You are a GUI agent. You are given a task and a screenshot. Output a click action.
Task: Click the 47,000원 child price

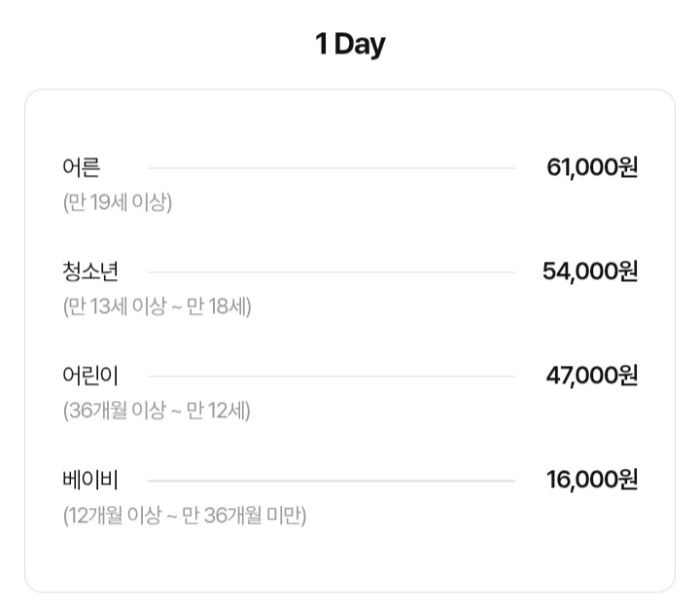(x=592, y=376)
